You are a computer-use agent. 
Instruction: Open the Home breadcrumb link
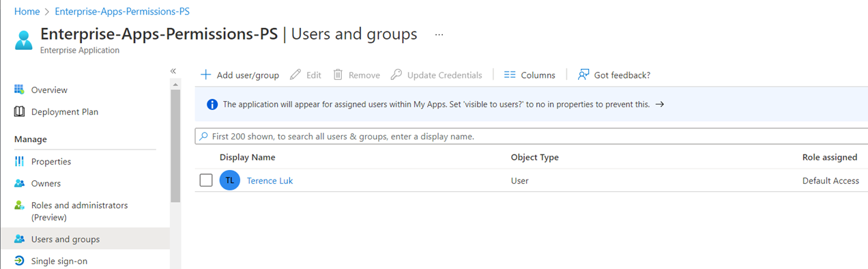[x=27, y=12]
